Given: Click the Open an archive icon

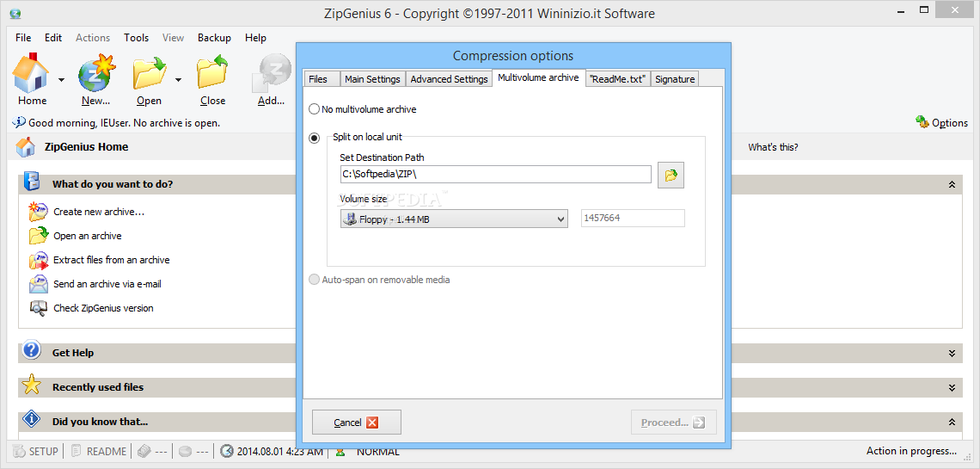Looking at the screenshot, I should click(x=38, y=236).
